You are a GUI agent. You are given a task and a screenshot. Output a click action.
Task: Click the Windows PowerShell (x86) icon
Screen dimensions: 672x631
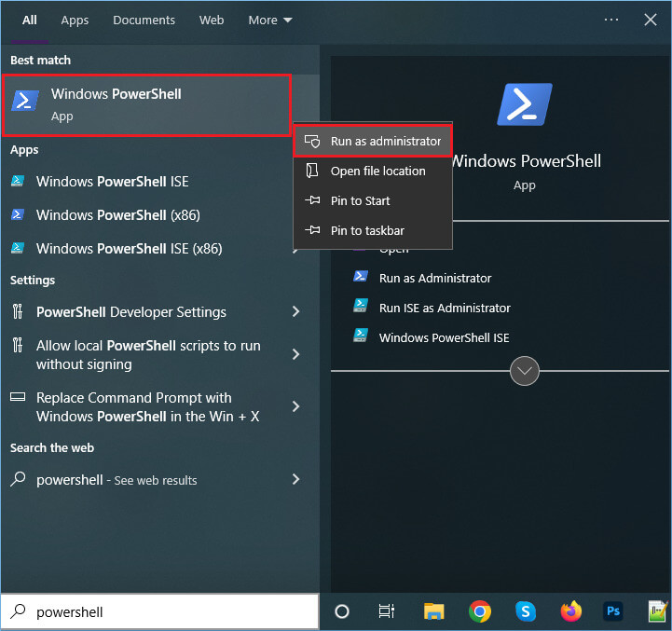[x=18, y=214]
